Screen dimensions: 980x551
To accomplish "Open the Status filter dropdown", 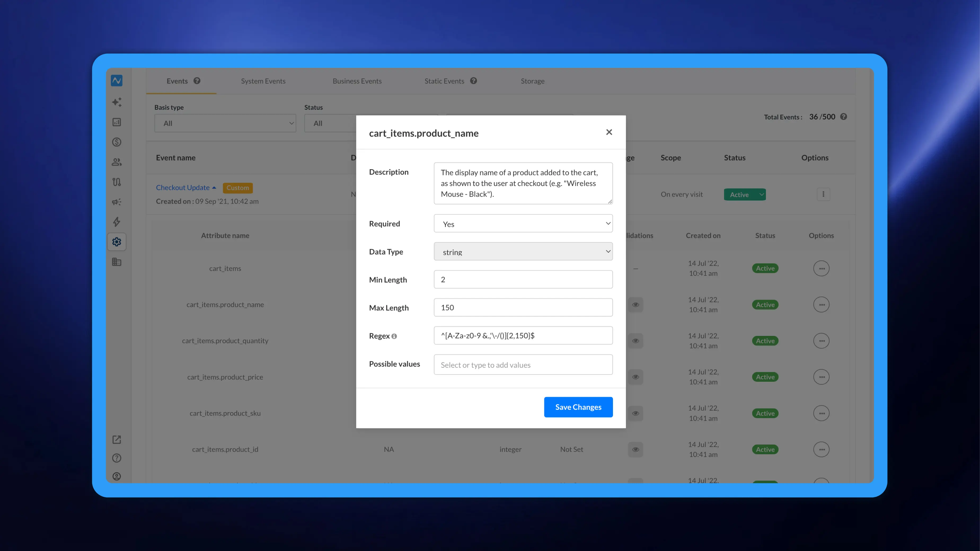I will pyautogui.click(x=330, y=123).
